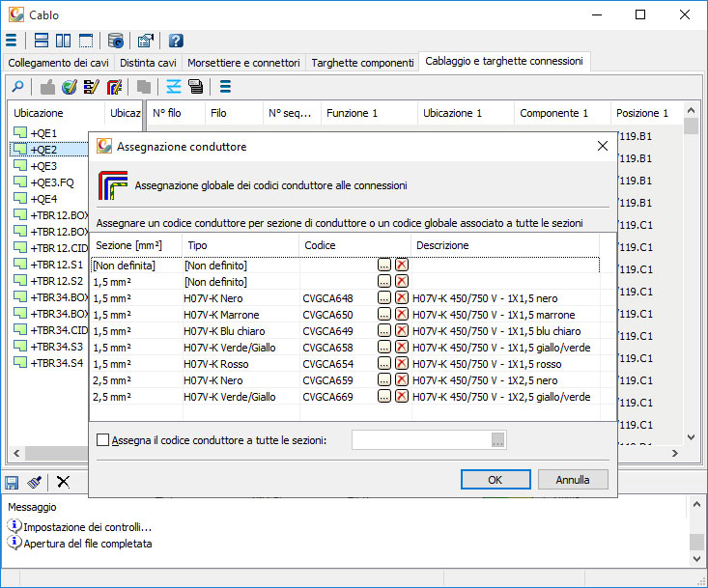The image size is (708, 588).
Task: Select +TBR34.S4 in location tree
Action: pos(56,363)
